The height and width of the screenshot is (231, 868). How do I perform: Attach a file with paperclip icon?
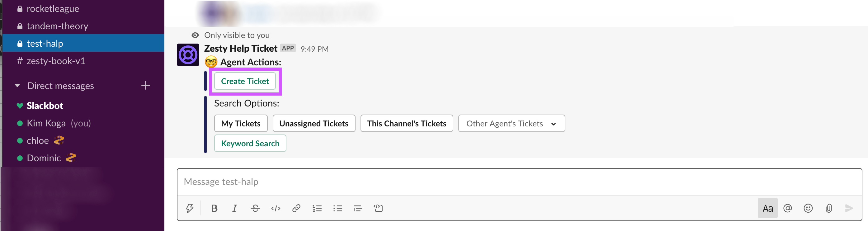coord(828,208)
